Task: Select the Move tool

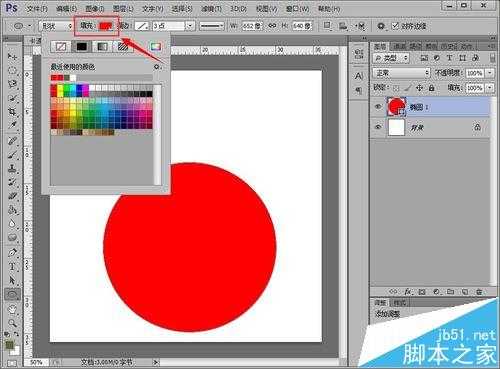Action: pos(12,56)
